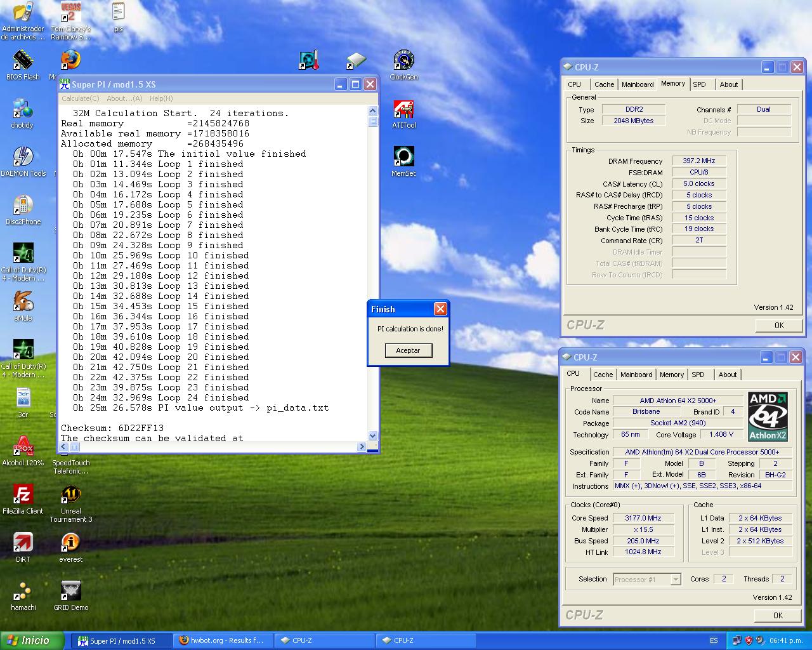Viewport: 812px width, 650px height.
Task: Switch to Memory tab in the lower CPU-Z window
Action: [x=672, y=375]
